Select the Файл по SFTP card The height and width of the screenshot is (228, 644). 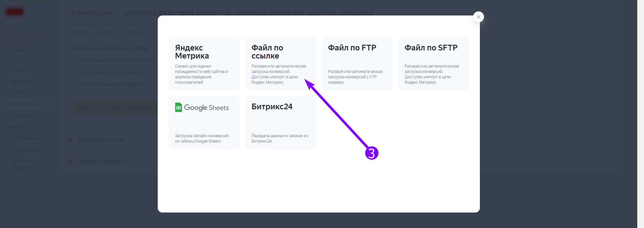coord(434,64)
